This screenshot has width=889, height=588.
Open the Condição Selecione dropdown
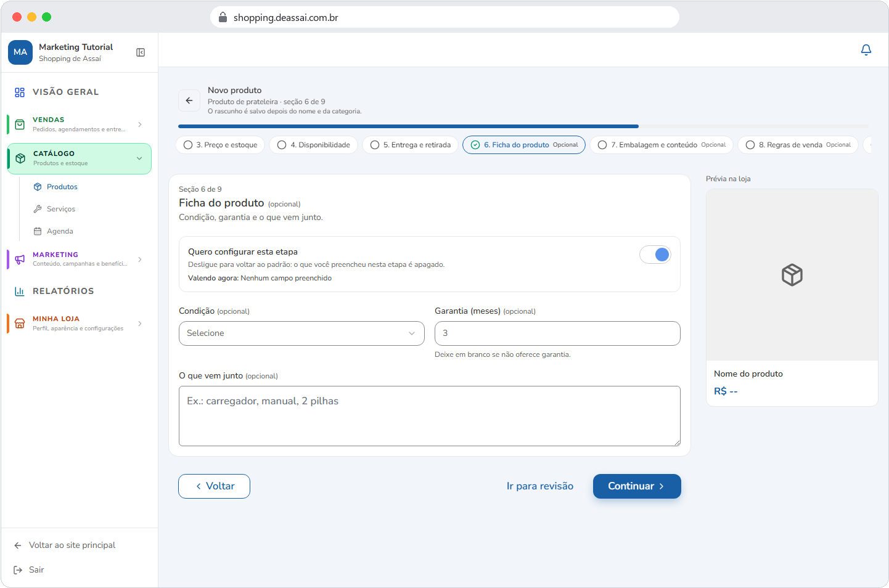301,333
